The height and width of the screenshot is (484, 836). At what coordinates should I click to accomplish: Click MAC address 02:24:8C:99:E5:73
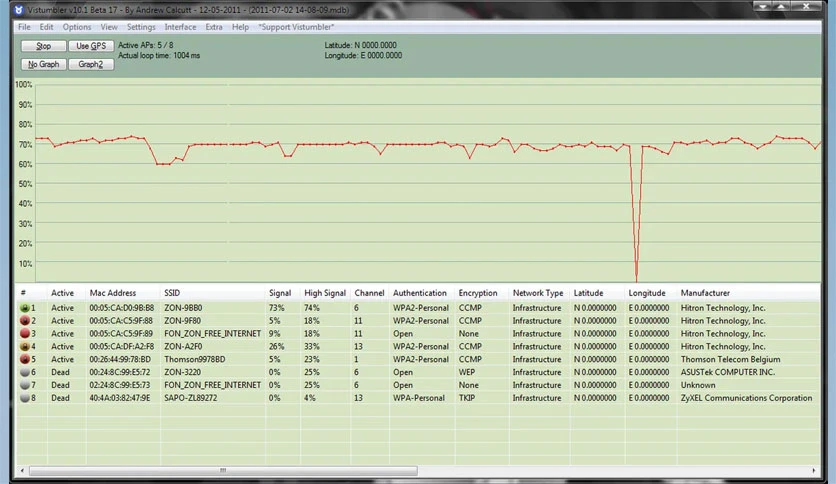pos(120,385)
